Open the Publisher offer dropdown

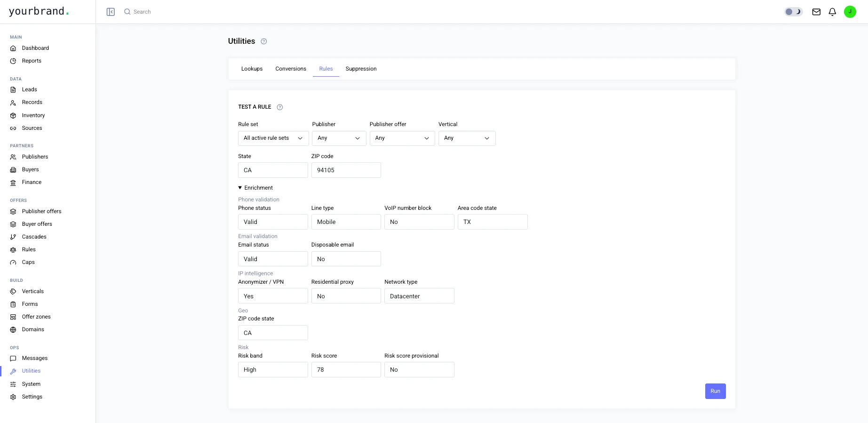pyautogui.click(x=402, y=138)
